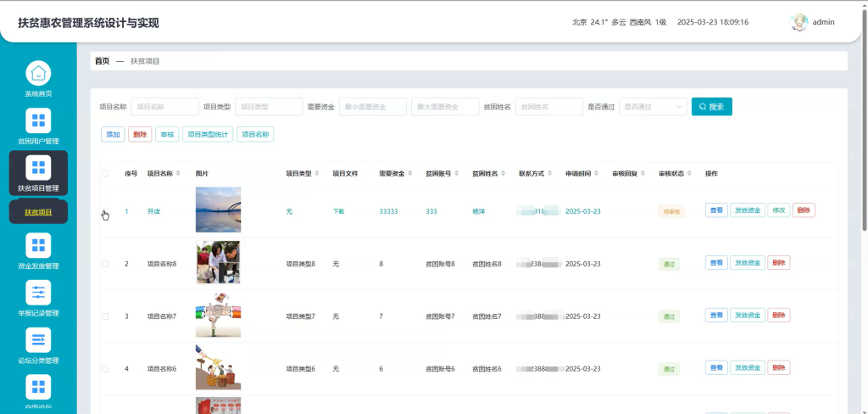Sort by 申请时间 column arrows

coord(596,173)
